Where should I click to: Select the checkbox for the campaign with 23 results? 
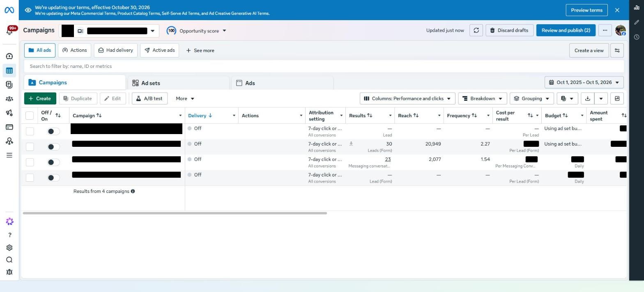[30, 162]
